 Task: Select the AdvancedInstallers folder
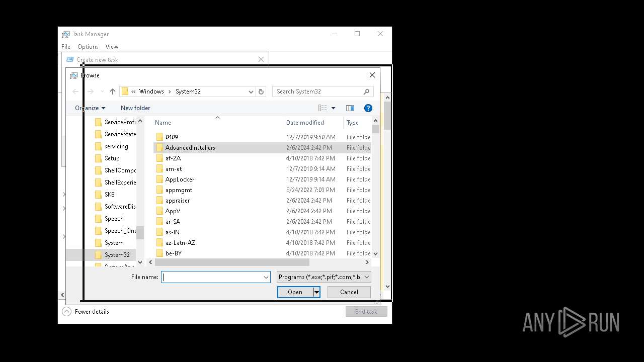point(262,148)
